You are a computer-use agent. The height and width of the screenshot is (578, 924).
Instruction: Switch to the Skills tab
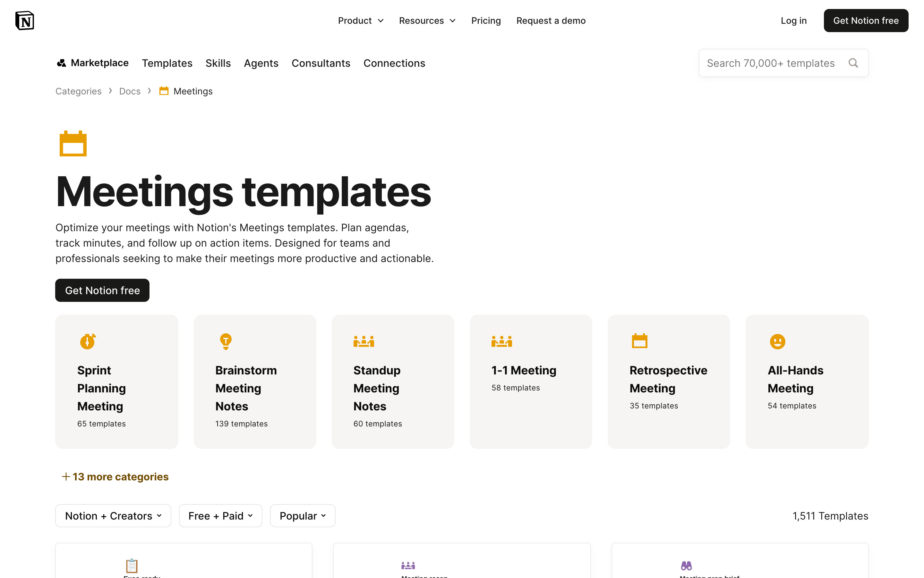(218, 63)
